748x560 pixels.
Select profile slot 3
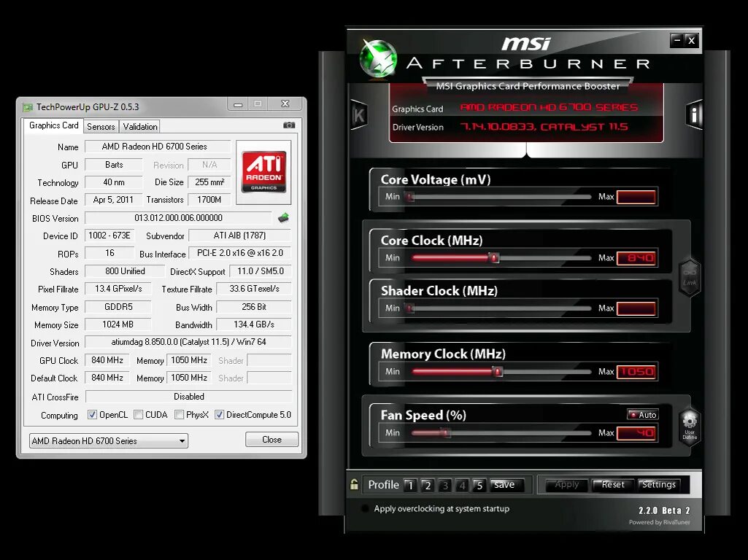[445, 485]
